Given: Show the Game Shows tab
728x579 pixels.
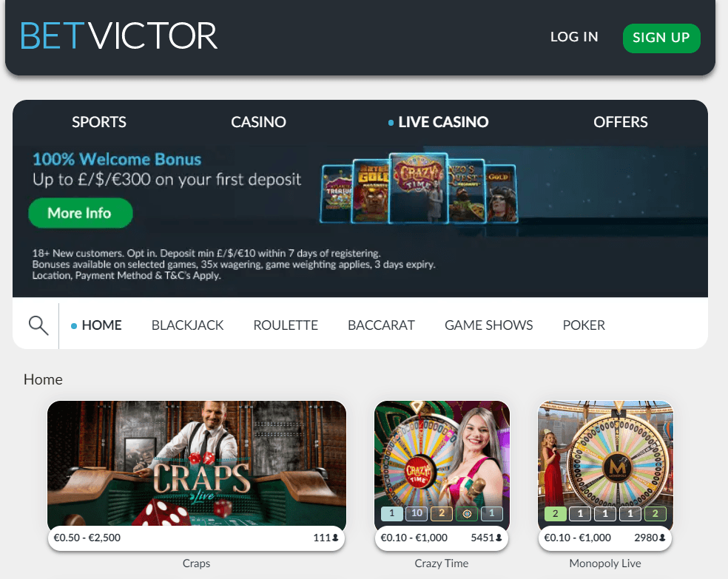Looking at the screenshot, I should [489, 325].
